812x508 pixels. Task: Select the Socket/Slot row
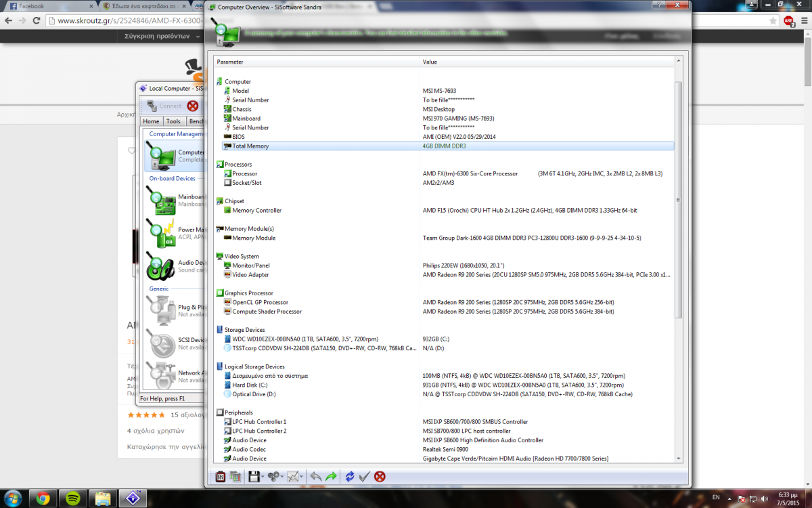(444, 183)
